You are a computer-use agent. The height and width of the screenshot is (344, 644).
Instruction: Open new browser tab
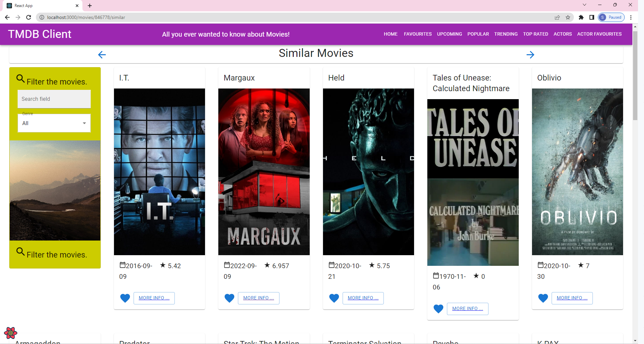tap(90, 6)
